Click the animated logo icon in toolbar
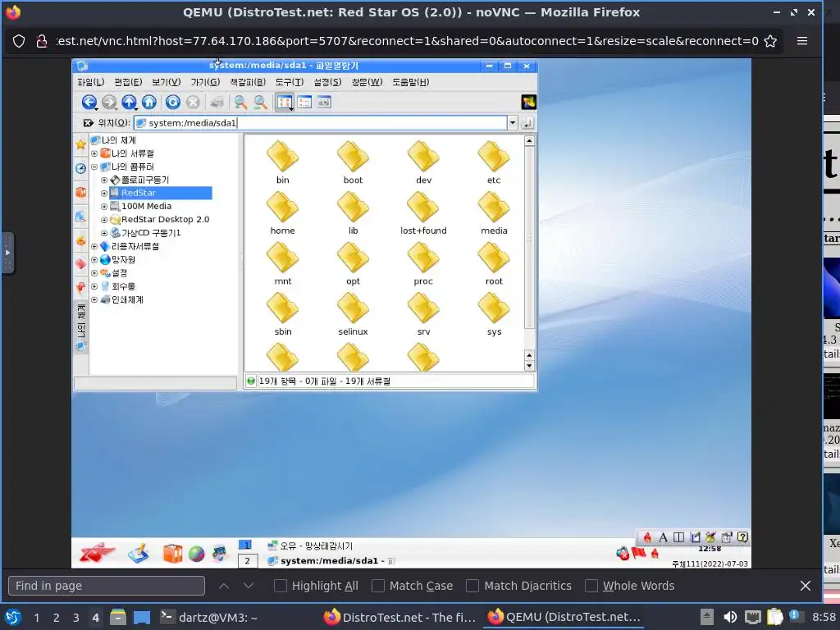840x630 pixels. tap(528, 102)
